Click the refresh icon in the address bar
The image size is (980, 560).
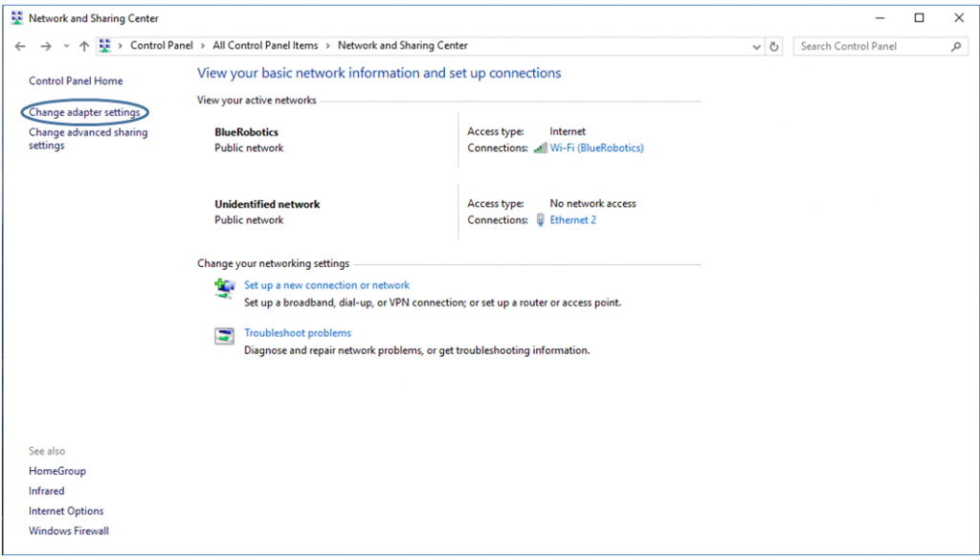pyautogui.click(x=774, y=45)
